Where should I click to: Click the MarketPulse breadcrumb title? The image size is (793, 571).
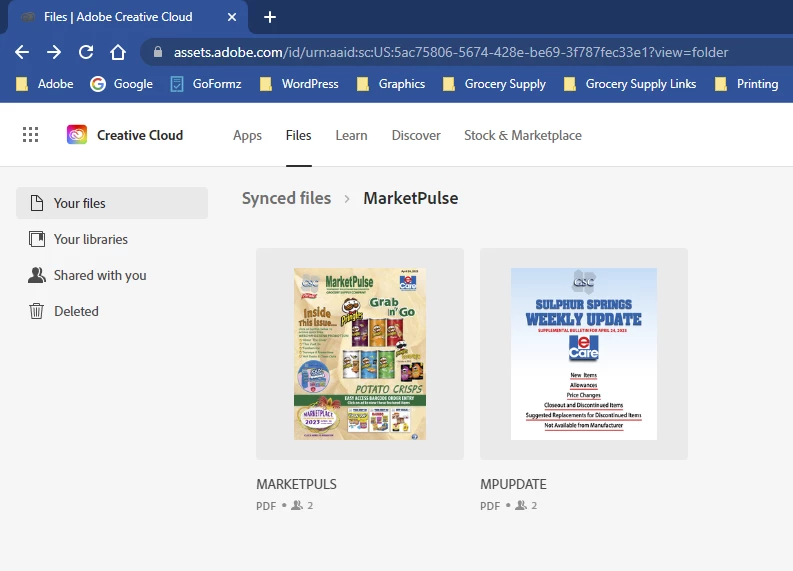point(411,198)
